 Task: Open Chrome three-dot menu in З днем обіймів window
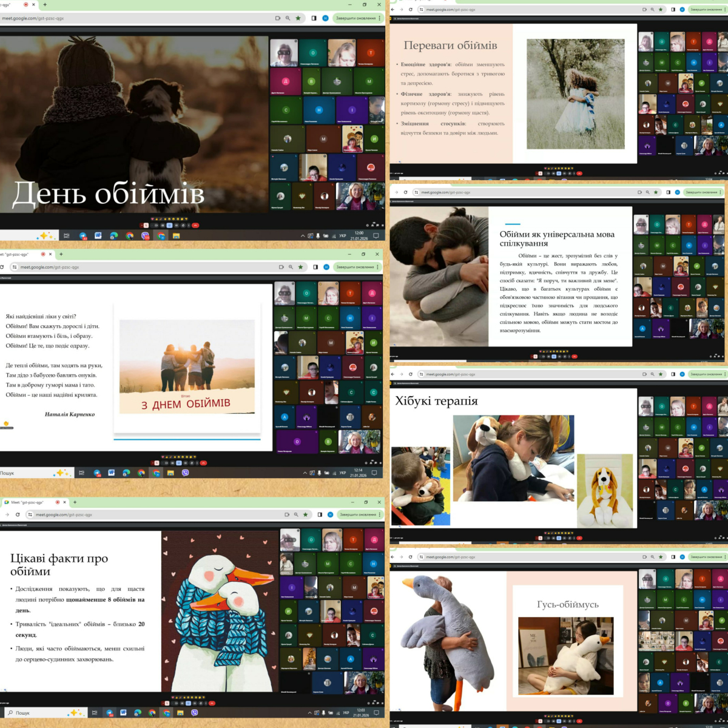pos(378,267)
